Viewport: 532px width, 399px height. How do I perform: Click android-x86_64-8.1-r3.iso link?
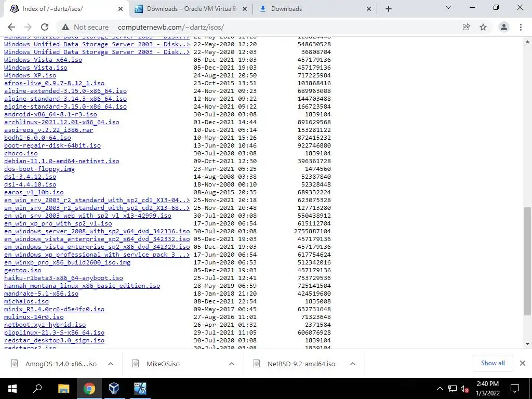tap(50, 114)
